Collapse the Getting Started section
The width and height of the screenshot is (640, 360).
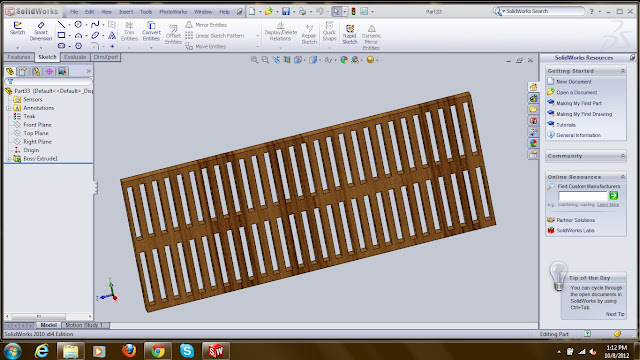[623, 71]
